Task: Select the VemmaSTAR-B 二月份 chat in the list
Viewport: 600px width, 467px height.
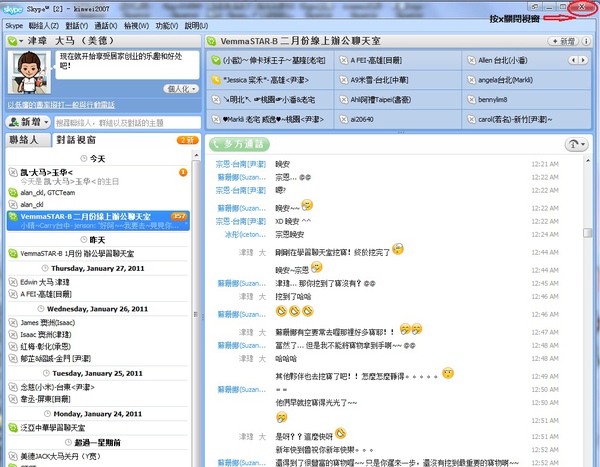Action: (98, 221)
